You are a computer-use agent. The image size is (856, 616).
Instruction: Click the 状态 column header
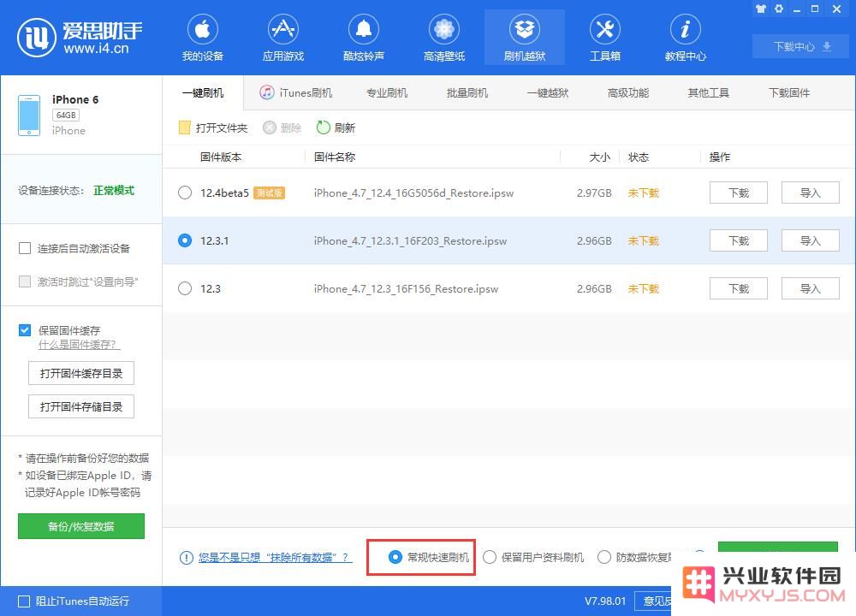tap(639, 157)
